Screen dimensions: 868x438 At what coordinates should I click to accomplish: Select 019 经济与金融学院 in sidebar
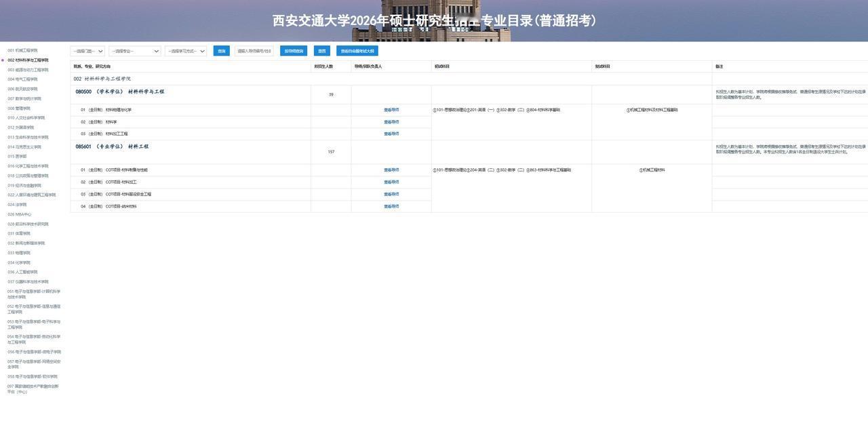coord(24,185)
